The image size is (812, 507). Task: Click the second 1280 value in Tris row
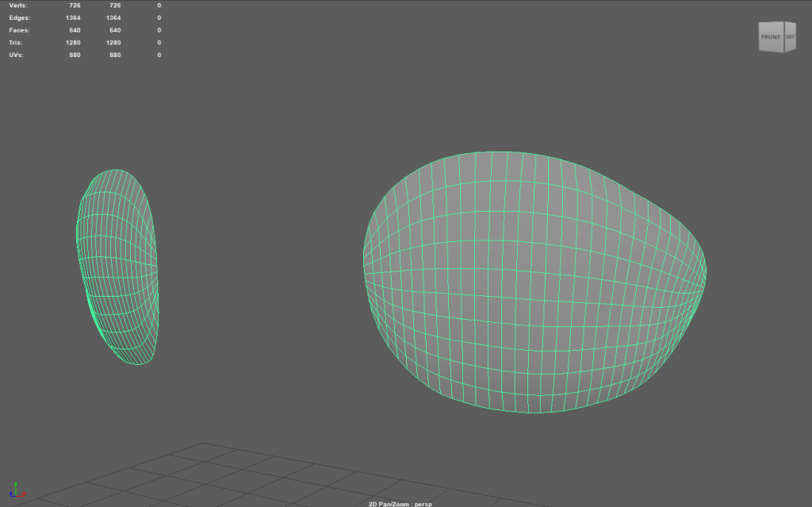click(x=113, y=42)
